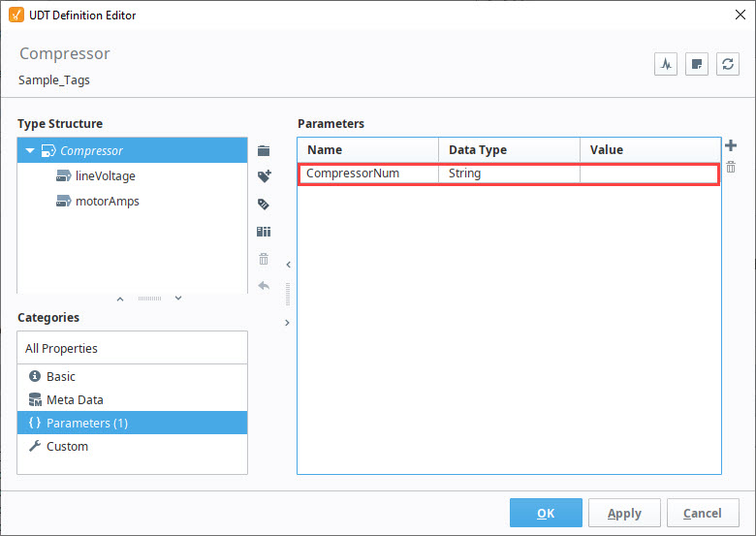
Task: Click the up arrow below Type Structure
Action: 120,299
